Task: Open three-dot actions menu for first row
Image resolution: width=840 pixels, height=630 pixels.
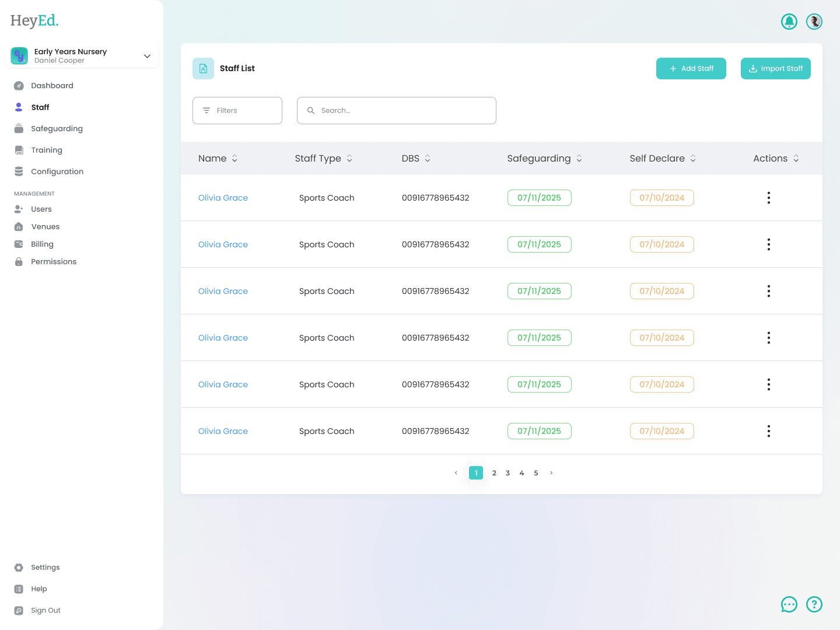Action: [768, 198]
